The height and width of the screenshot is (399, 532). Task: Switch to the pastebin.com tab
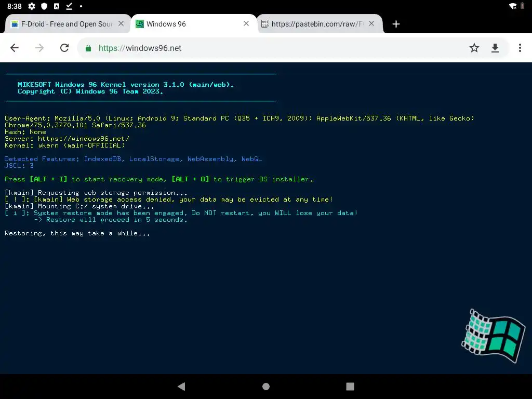click(x=319, y=24)
